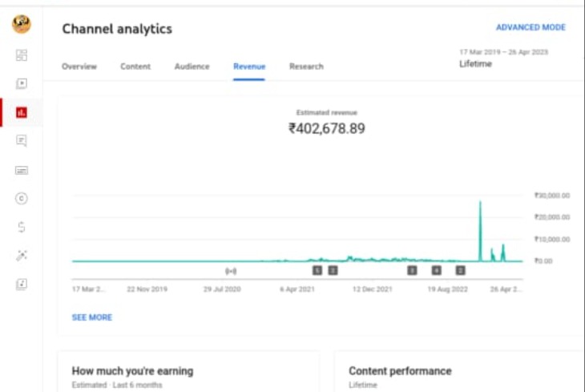The image size is (585, 392).
Task: Click the ₹20,000.00 y-axis label
Action: (x=552, y=217)
